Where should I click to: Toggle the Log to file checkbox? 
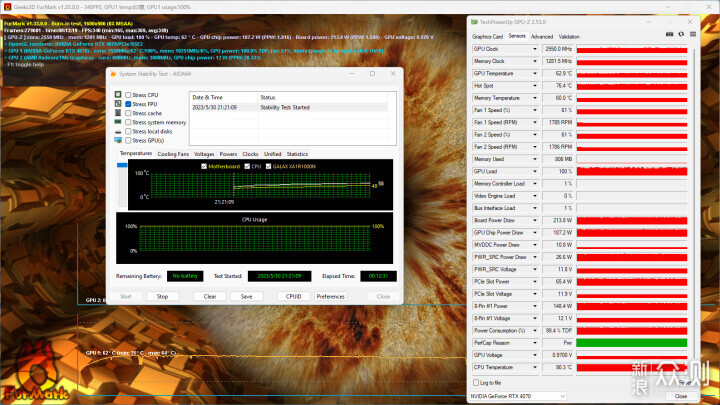[x=476, y=382]
